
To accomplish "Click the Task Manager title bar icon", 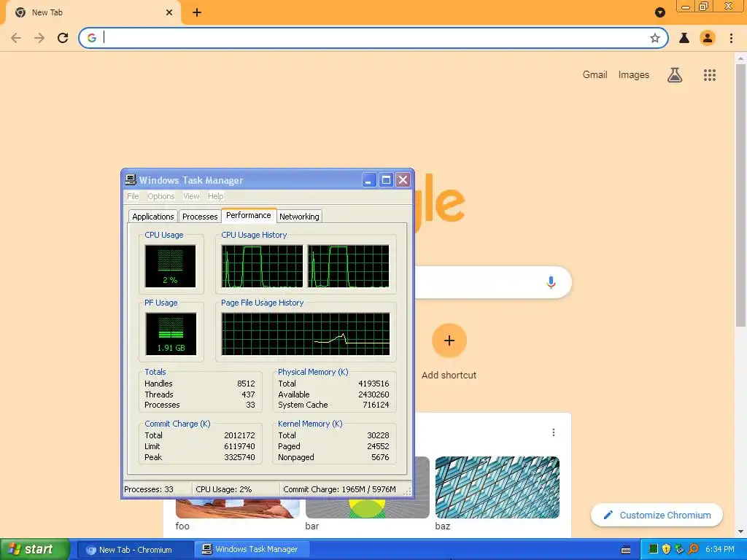I will [x=131, y=179].
